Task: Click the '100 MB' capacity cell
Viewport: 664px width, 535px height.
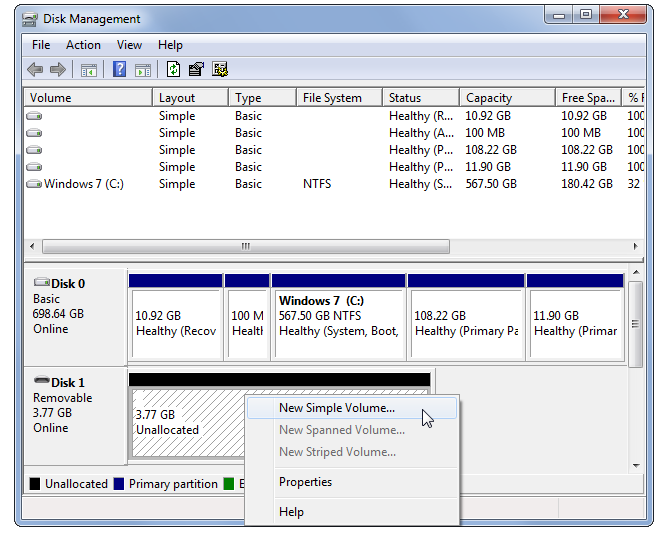Action: 485,133
